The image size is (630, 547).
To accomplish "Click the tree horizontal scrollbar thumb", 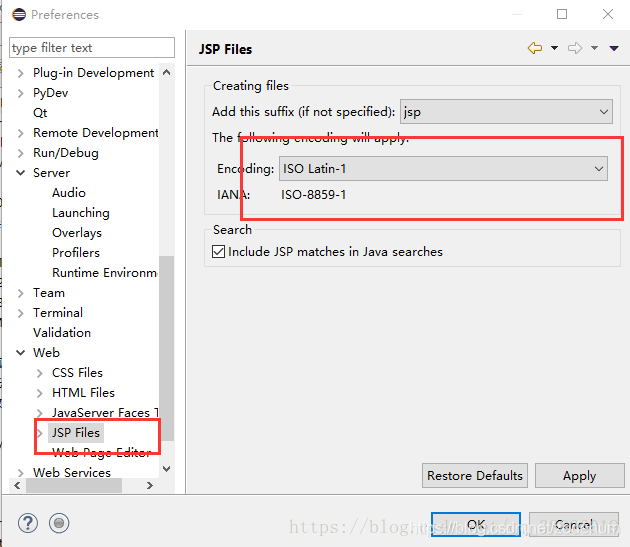I will tap(74, 486).
